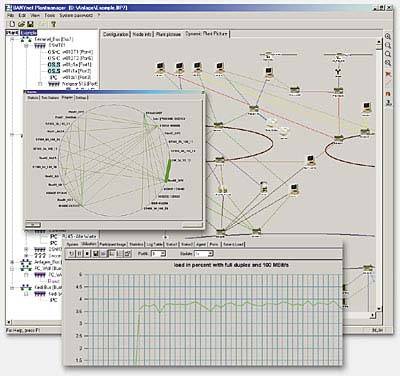Click the plant picture vertical scrollbar up arrow

(x=379, y=42)
